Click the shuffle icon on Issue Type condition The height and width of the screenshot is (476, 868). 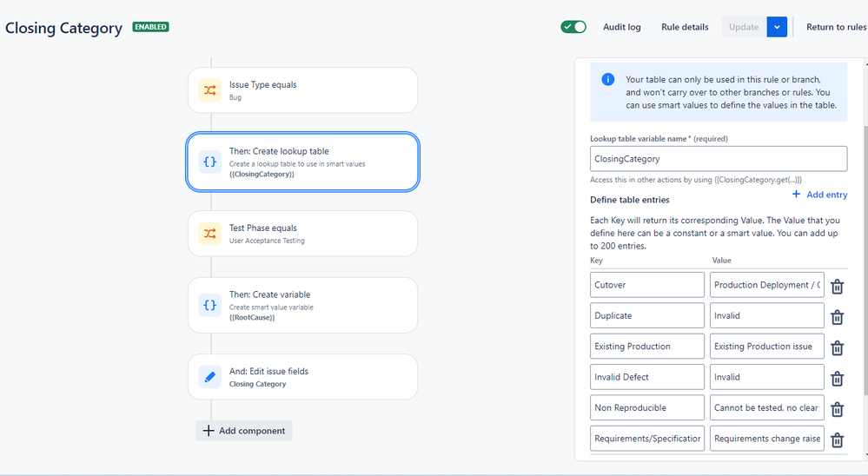pos(209,90)
